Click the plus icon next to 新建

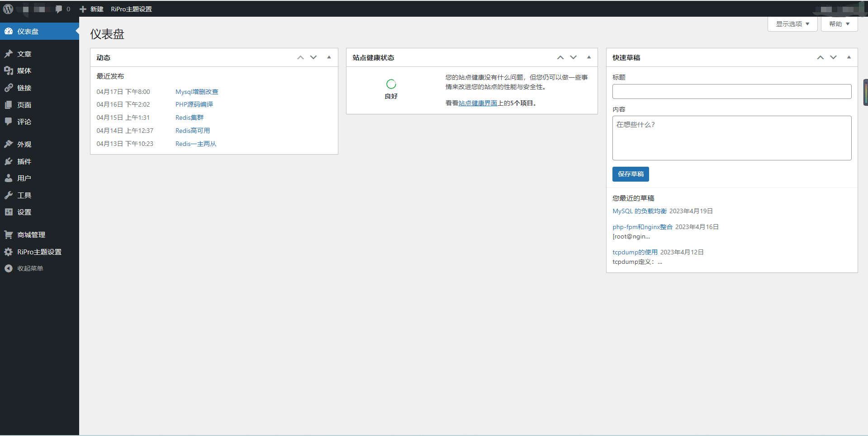tap(83, 9)
